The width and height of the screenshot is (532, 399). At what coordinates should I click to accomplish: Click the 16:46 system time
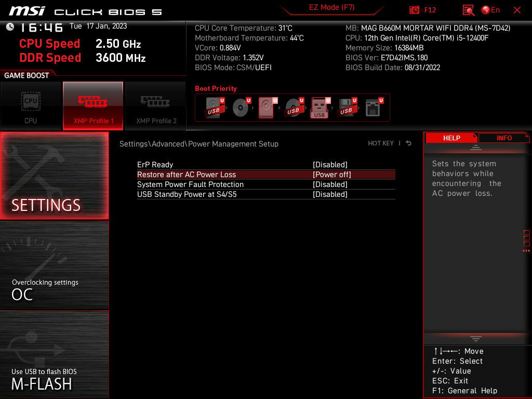pyautogui.click(x=42, y=28)
